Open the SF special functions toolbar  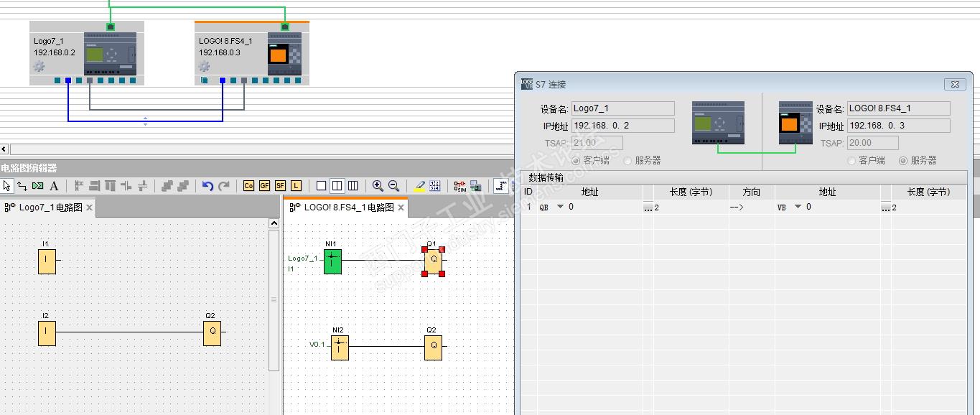[x=280, y=186]
